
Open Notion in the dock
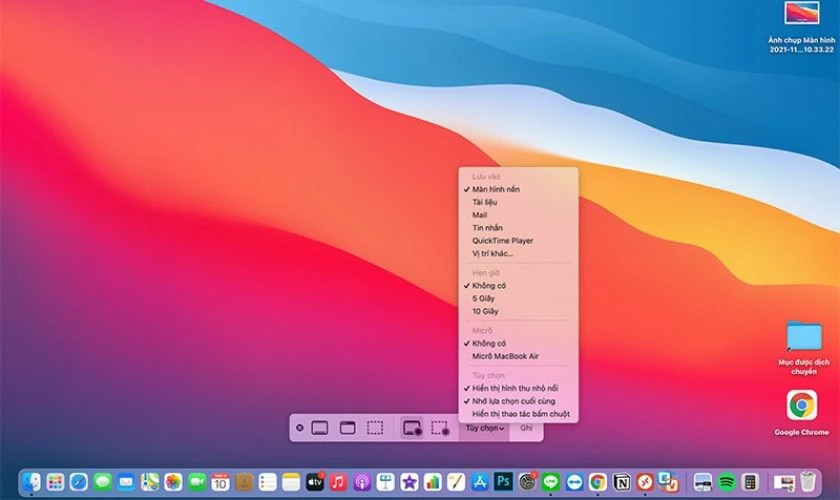tap(621, 482)
